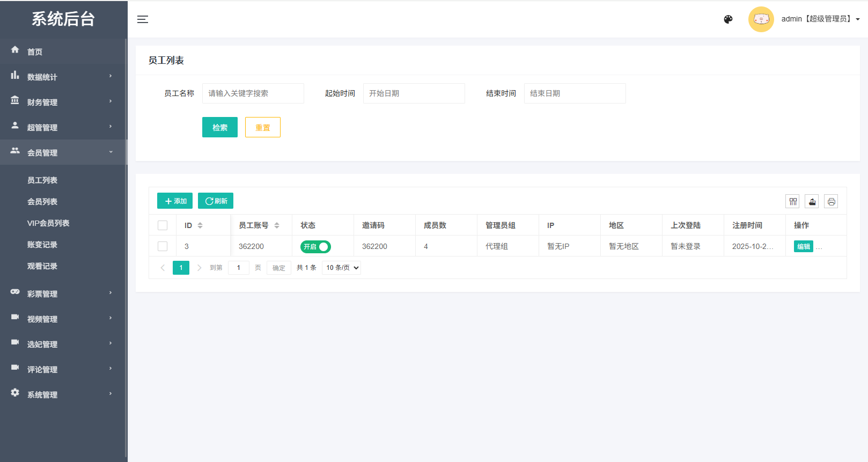This screenshot has height=462, width=868.
Task: Open the column filter grid icon
Action: click(792, 202)
